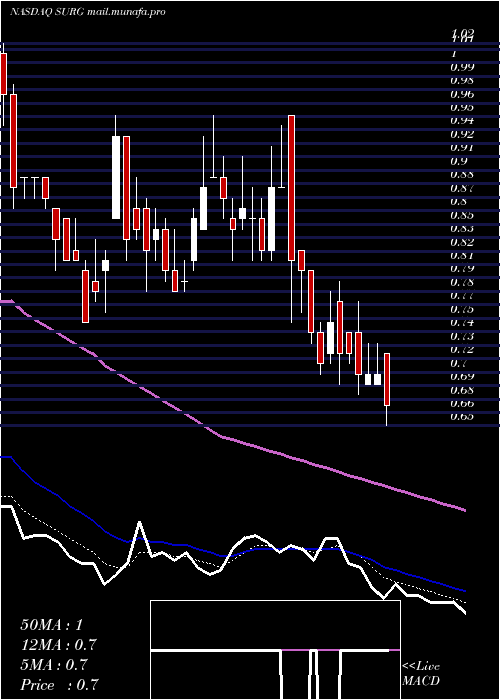The image size is (500, 700).
Task: Click the 0.82 price axis label
Action: coord(462,242)
